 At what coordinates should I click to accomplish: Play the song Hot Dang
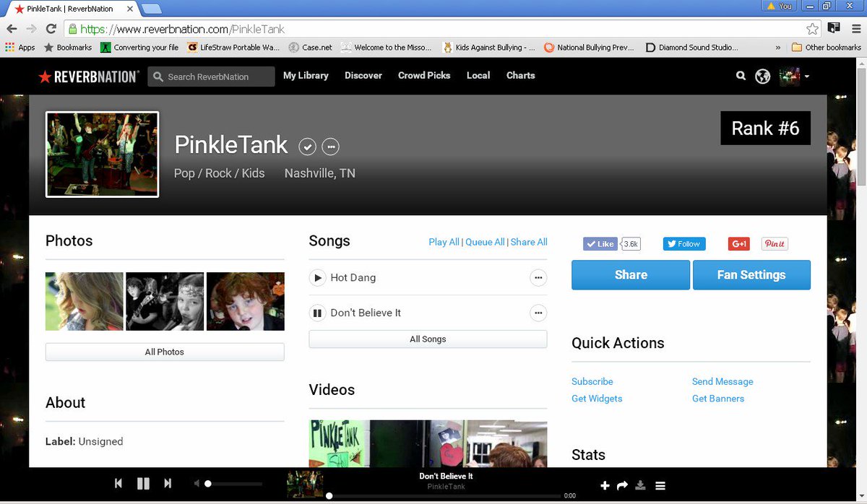pos(317,277)
